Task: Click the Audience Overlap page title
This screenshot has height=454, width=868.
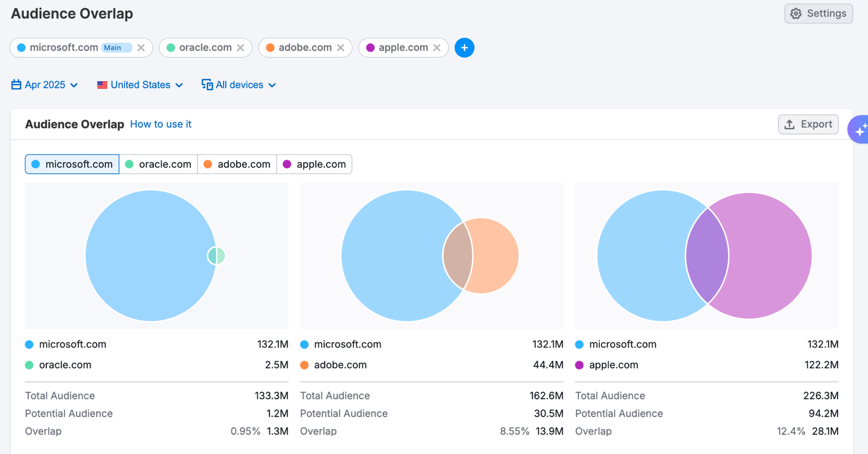Action: pyautogui.click(x=72, y=14)
